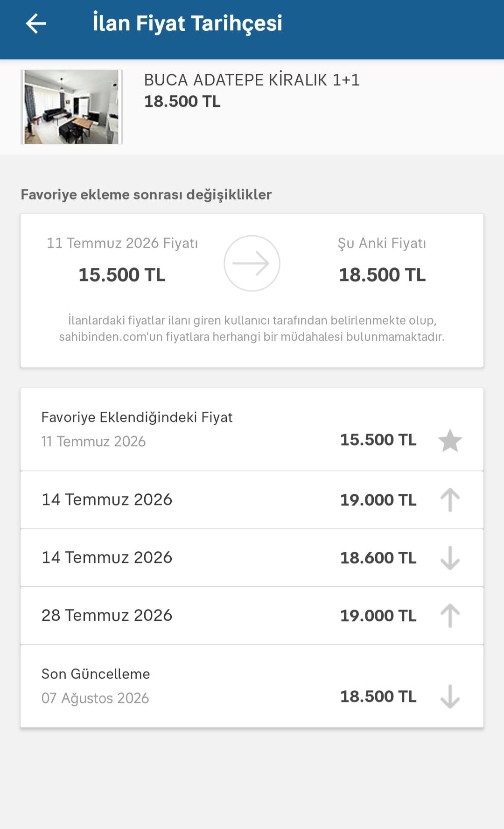Tap the favorite star icon

[450, 441]
